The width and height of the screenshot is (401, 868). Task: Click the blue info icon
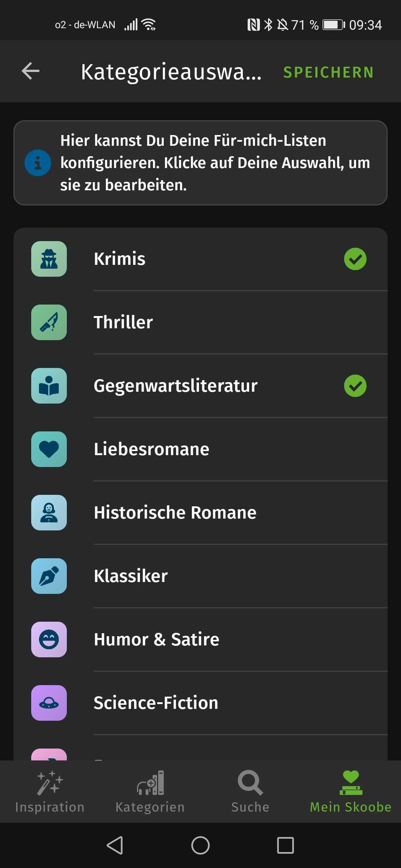[38, 163]
